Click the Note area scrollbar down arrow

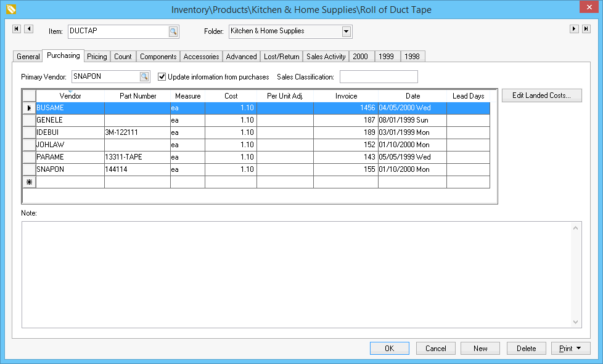click(576, 322)
